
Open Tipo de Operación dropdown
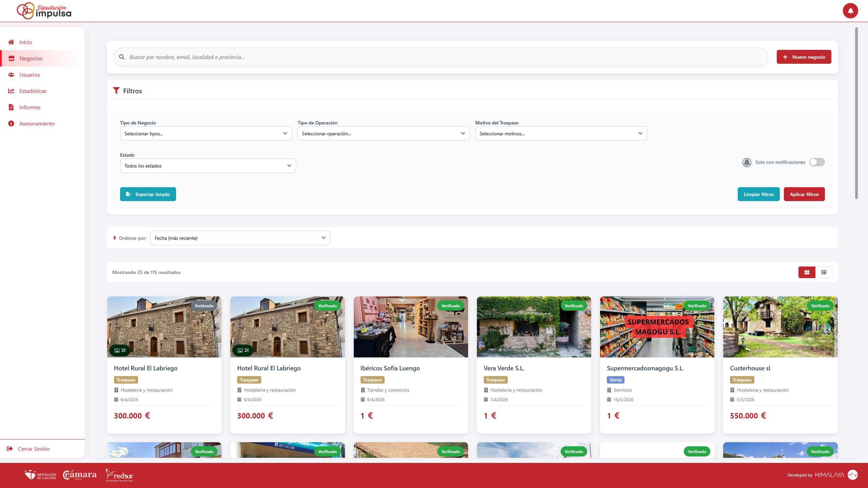pos(383,134)
